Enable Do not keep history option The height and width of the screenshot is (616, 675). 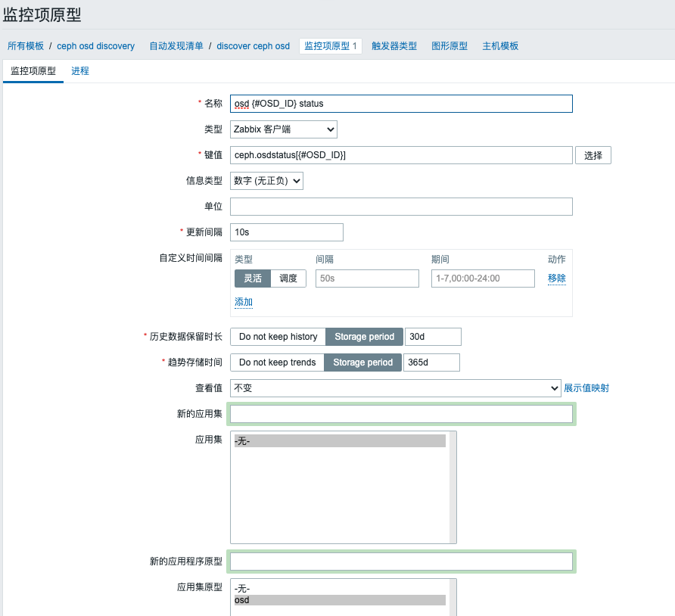(277, 337)
